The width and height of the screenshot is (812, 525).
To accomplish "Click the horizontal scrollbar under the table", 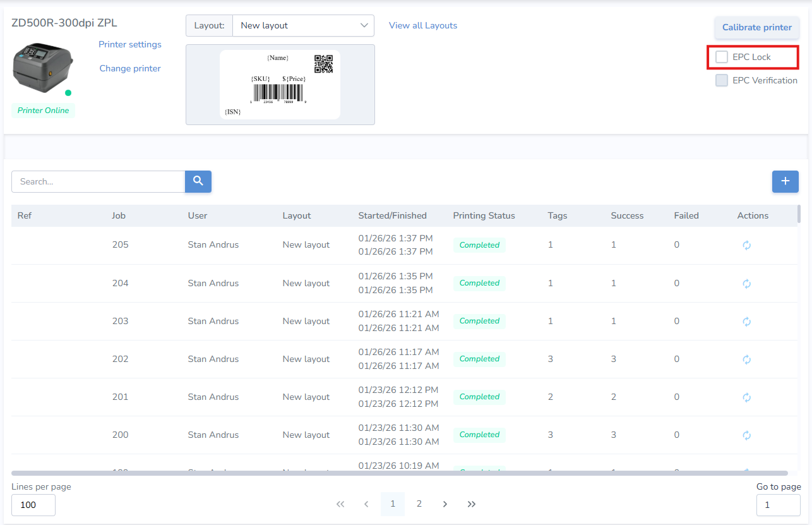I will 399,473.
